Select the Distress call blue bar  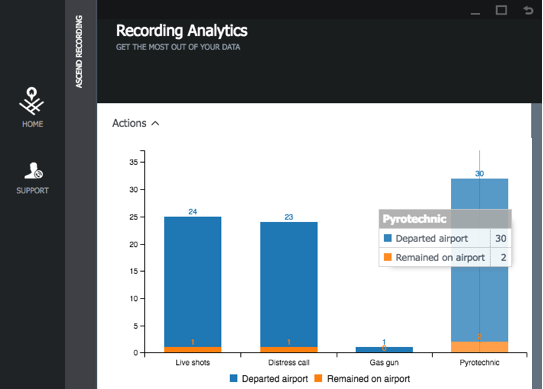[x=289, y=285]
